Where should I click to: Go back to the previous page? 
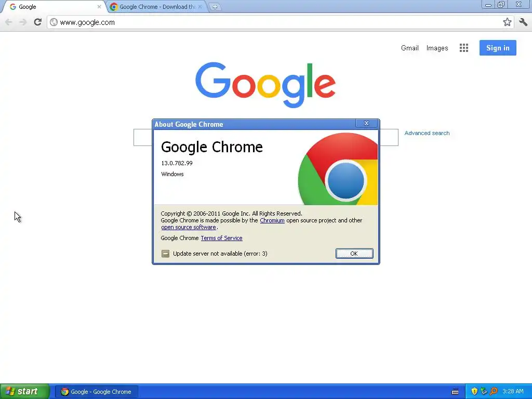pyautogui.click(x=9, y=22)
